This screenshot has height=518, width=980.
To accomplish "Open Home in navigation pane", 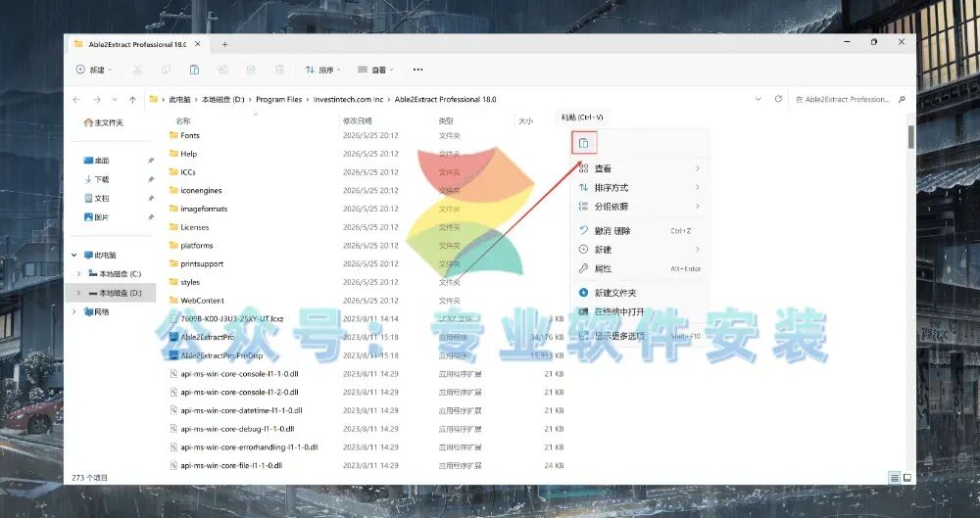I will pos(104,122).
